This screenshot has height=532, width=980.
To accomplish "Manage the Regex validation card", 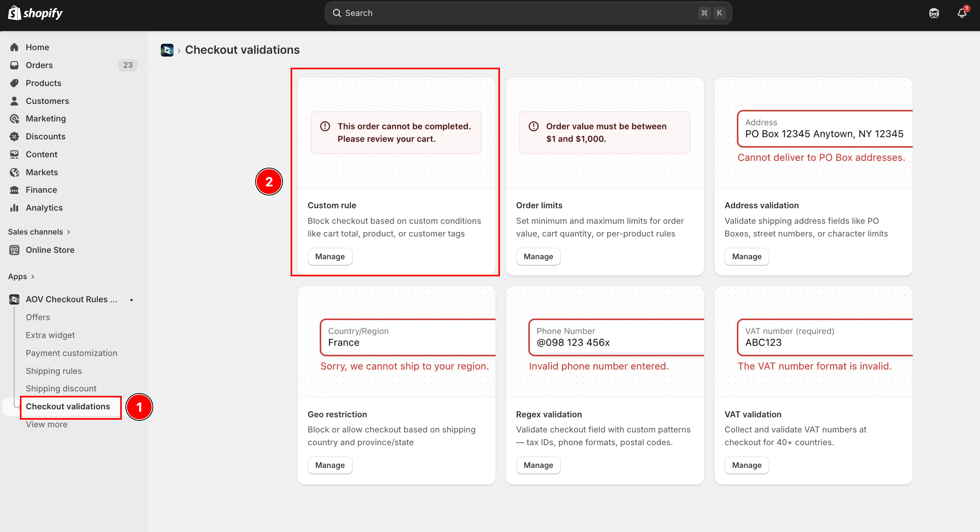I will point(538,465).
